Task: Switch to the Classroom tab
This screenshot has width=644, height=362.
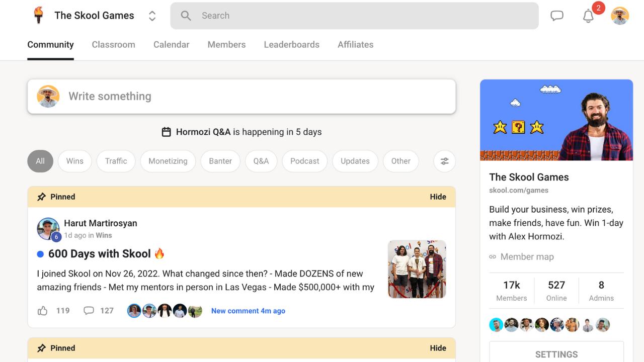Action: [x=113, y=45]
